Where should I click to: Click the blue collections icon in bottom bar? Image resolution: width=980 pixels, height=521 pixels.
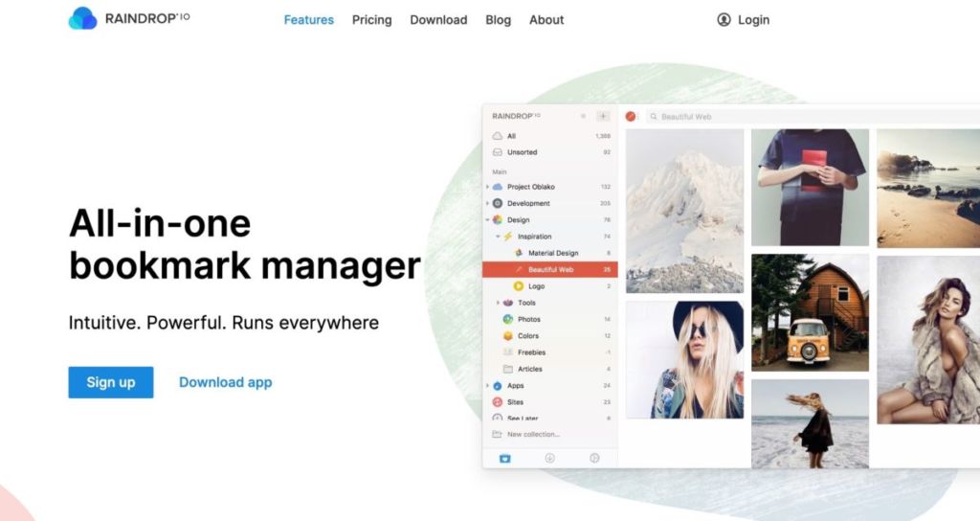(x=505, y=459)
